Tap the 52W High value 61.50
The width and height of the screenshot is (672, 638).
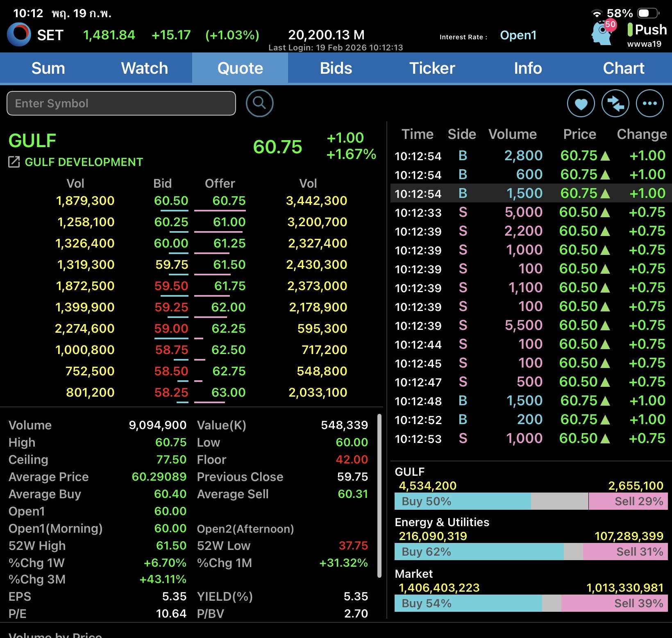click(x=171, y=546)
